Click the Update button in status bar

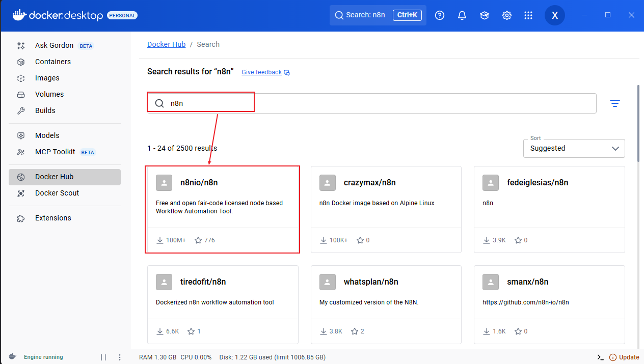[x=624, y=357]
